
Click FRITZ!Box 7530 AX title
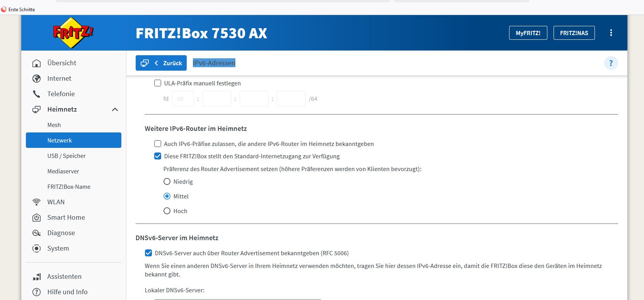tap(201, 33)
